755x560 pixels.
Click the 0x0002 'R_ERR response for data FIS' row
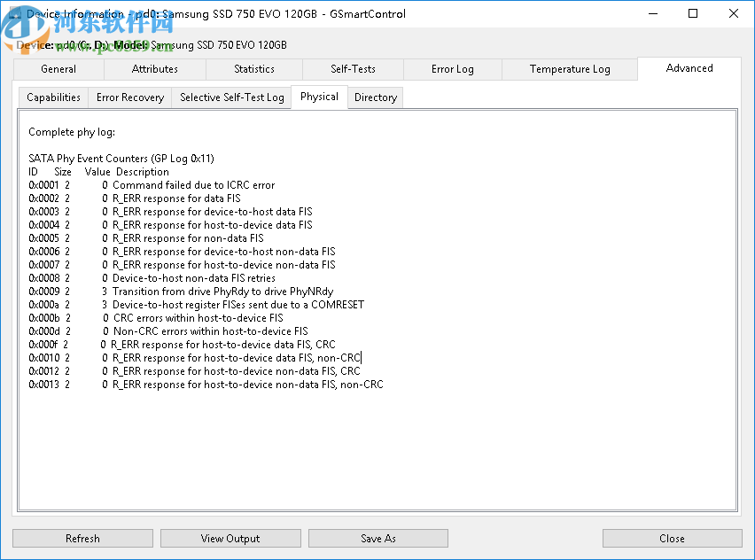click(x=135, y=198)
